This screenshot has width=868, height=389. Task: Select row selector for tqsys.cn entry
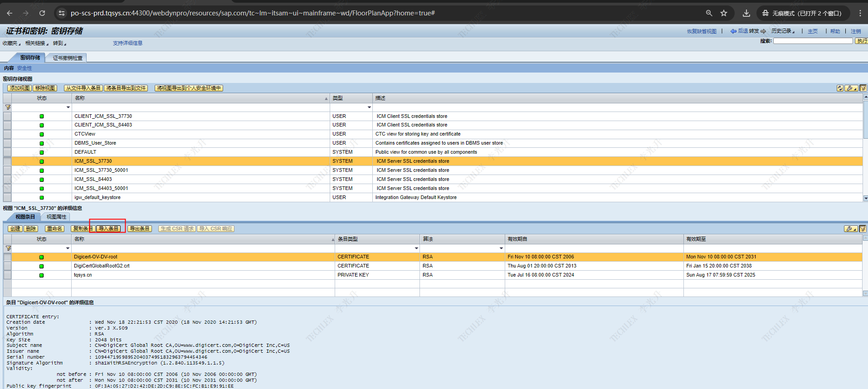coord(7,275)
